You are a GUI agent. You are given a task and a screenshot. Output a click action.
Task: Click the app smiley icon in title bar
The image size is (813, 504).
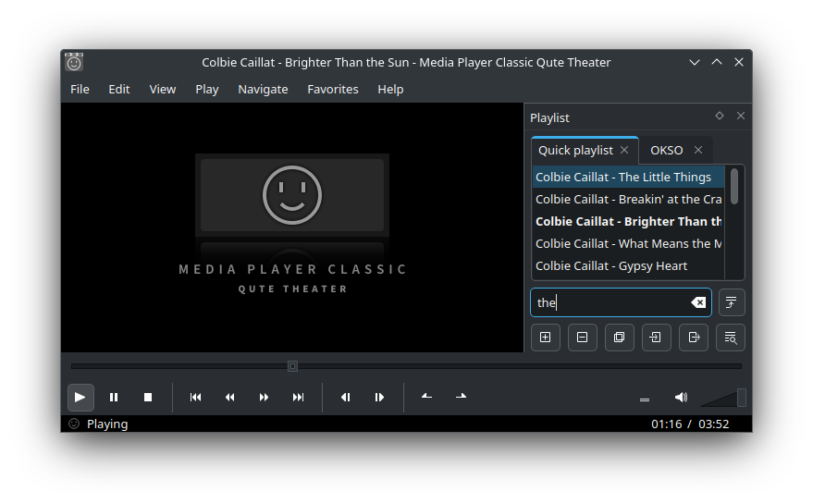[74, 62]
